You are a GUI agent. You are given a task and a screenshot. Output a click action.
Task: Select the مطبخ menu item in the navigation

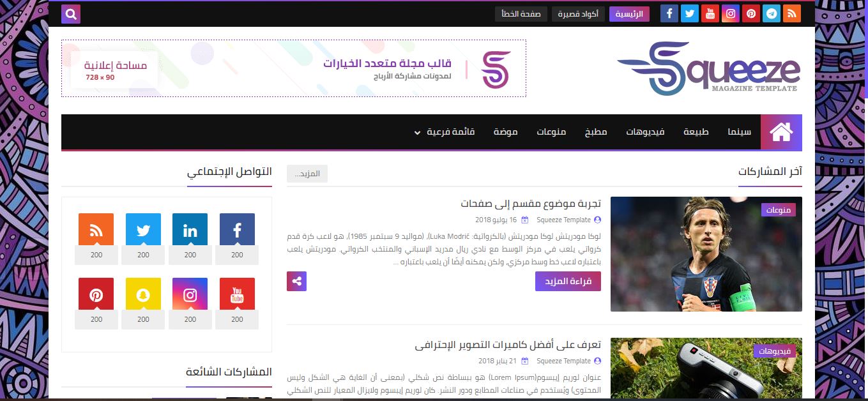(597, 132)
